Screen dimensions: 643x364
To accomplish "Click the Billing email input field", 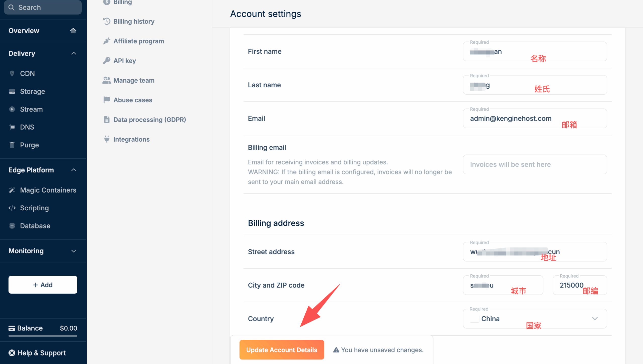I will point(535,164).
